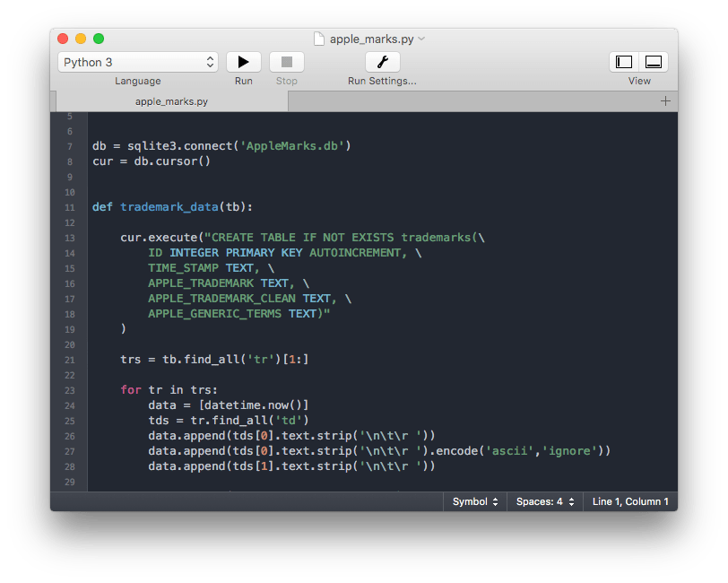The width and height of the screenshot is (728, 583).
Task: Run the script with the play button
Action: [x=243, y=62]
